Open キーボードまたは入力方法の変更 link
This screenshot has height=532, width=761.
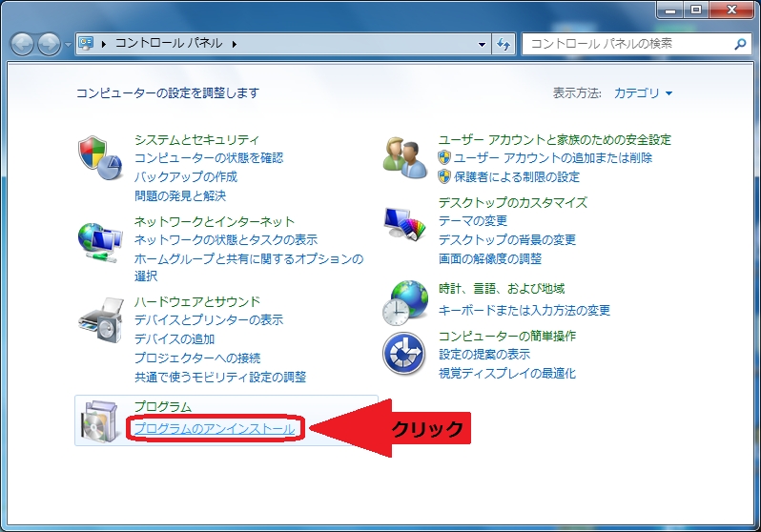click(524, 310)
